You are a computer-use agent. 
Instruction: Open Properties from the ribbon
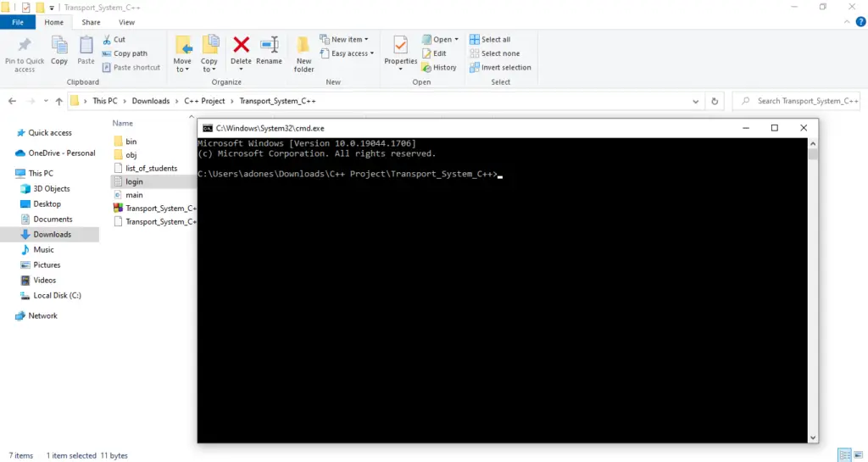click(x=401, y=46)
